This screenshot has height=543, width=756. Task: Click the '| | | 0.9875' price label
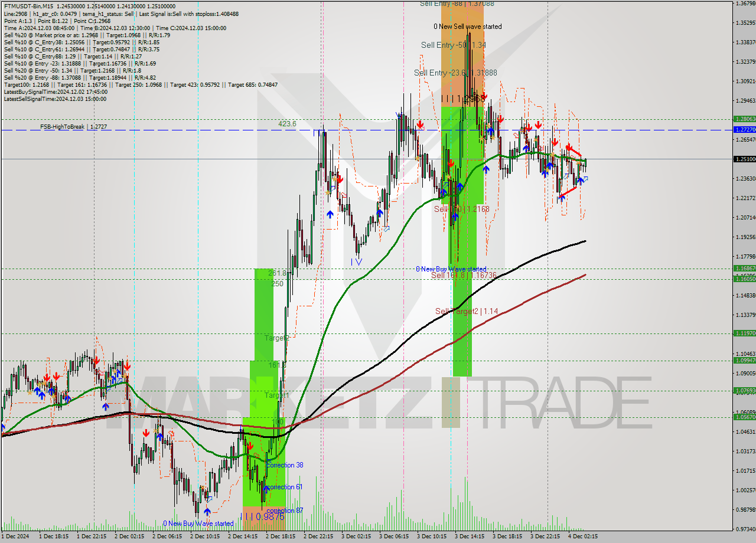263,516
